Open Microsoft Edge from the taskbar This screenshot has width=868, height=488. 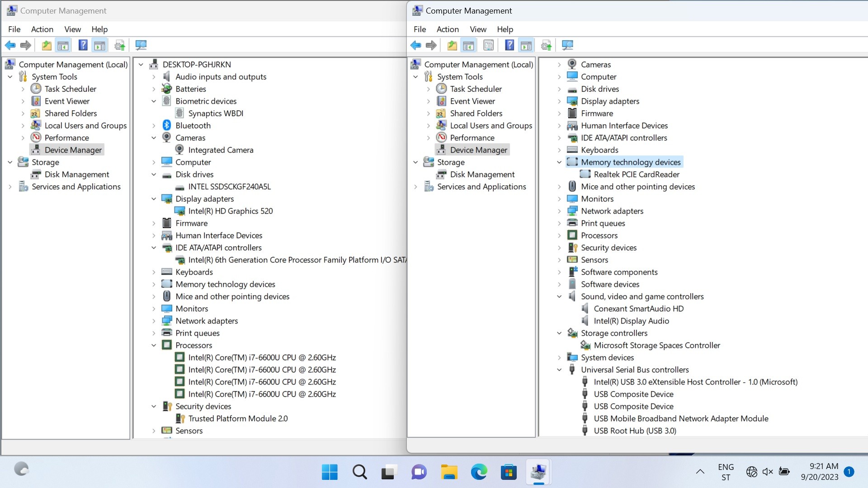pyautogui.click(x=479, y=472)
